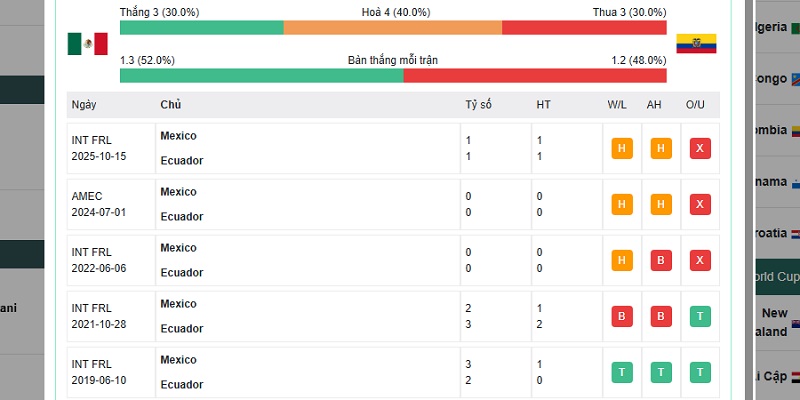The height and width of the screenshot is (400, 800).
Task: Click the AH badge for 2024-07-01 match
Action: (661, 205)
